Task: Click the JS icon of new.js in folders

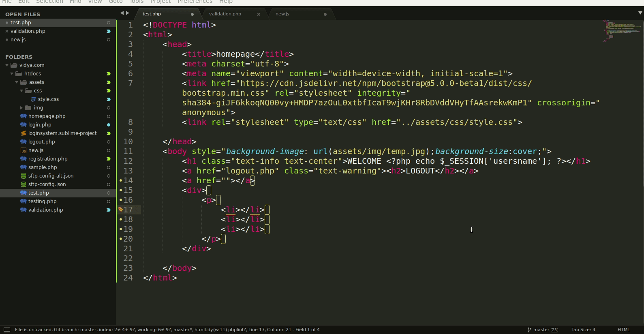Action: click(23, 150)
